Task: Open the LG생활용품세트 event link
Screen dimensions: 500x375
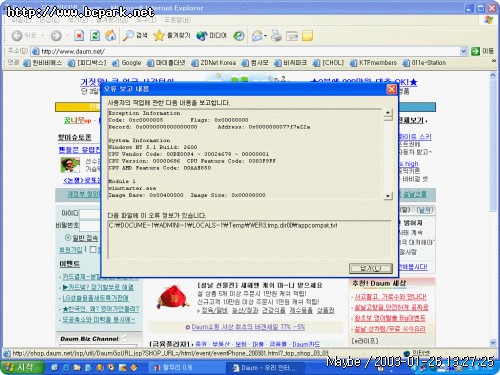Action: point(95,298)
